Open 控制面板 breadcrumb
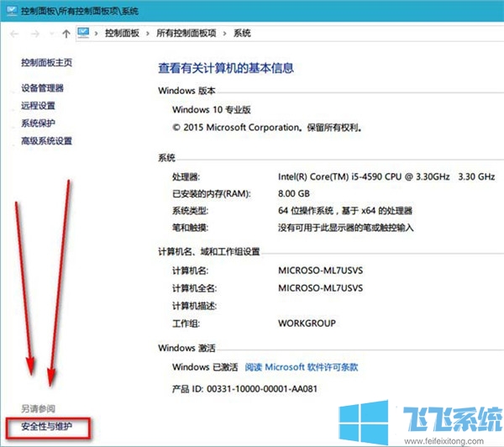Viewport: 504px width, 447px height. [122, 33]
